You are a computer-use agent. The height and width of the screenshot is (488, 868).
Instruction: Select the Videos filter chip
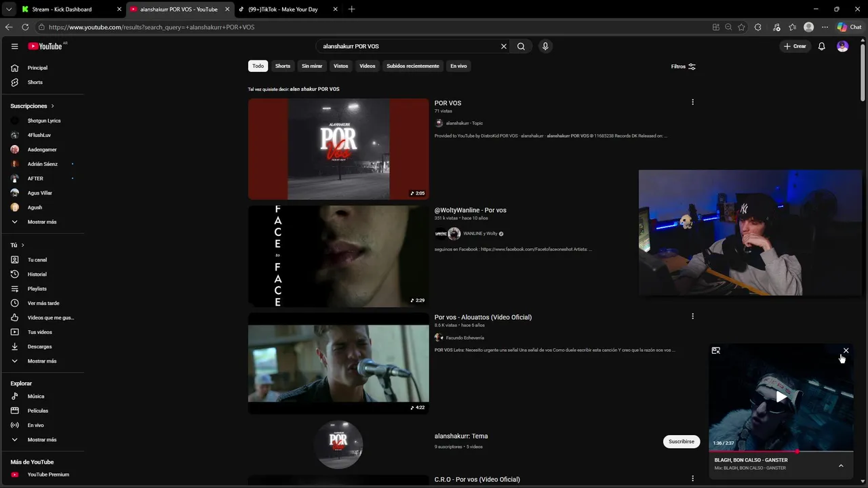(x=367, y=66)
